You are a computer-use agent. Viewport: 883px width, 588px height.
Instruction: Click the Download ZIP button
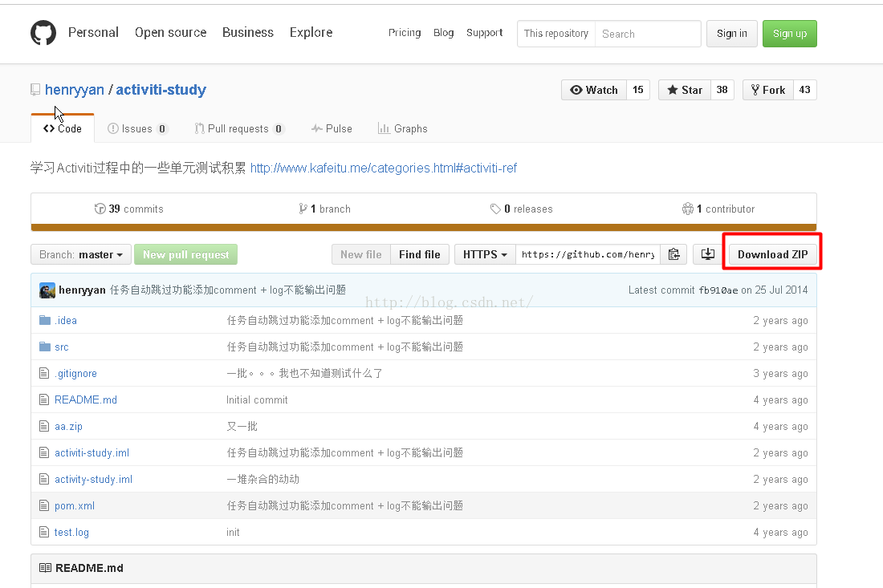tap(772, 254)
